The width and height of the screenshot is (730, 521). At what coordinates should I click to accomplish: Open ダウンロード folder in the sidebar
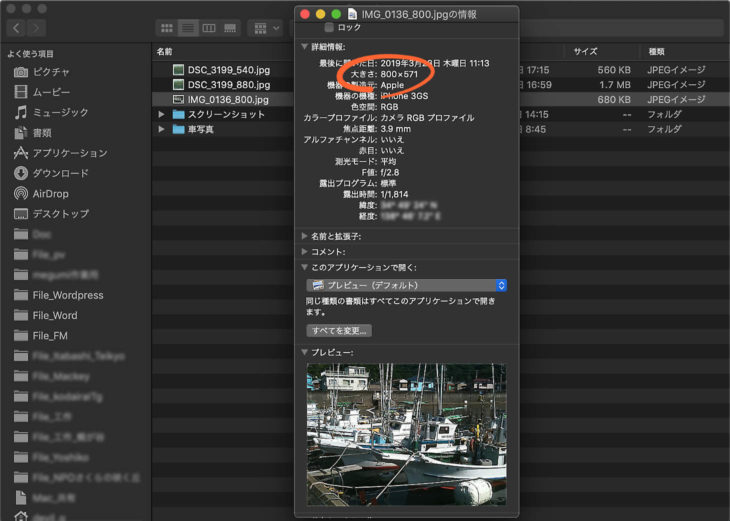tap(60, 173)
